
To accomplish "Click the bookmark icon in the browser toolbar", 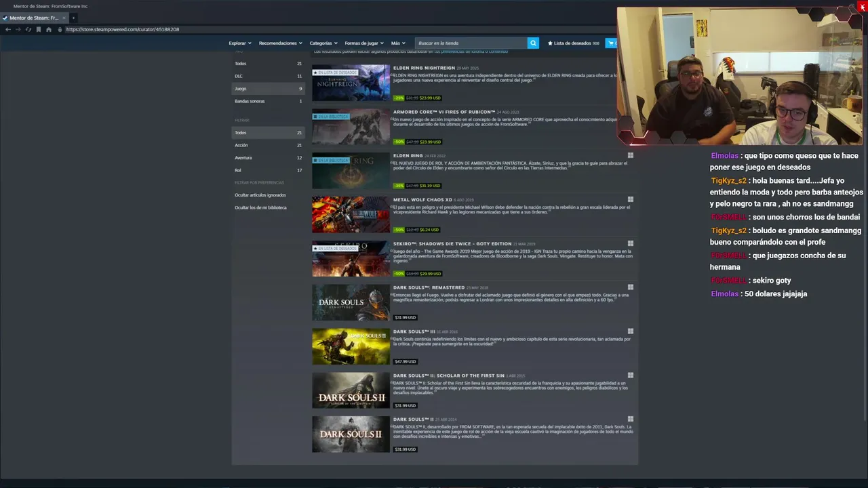I will [x=39, y=29].
